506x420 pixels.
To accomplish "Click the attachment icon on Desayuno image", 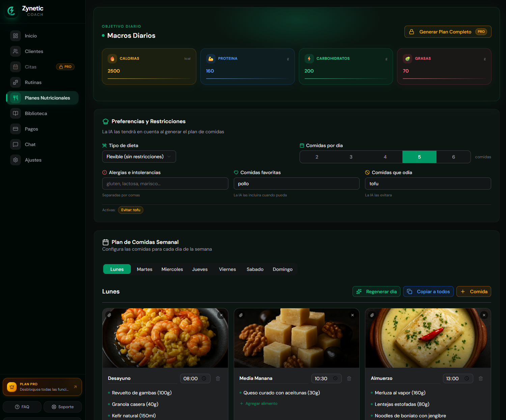I will (109, 315).
